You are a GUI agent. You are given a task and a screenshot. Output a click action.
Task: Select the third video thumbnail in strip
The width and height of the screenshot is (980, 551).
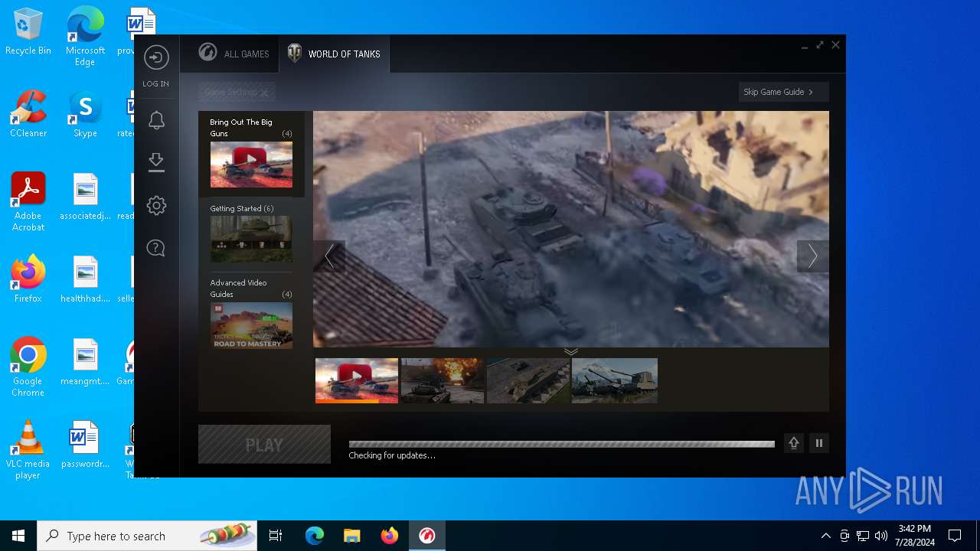(528, 380)
